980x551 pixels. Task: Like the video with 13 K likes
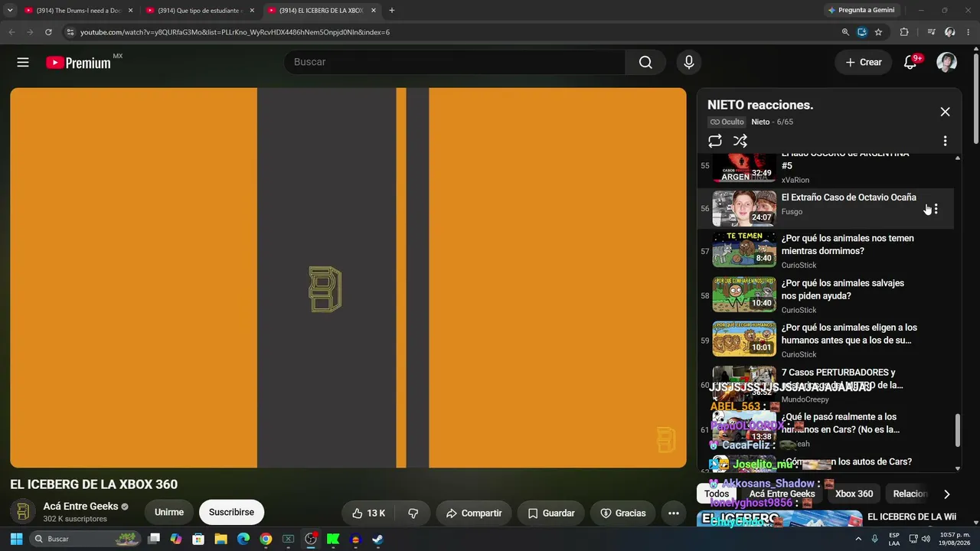tap(368, 514)
